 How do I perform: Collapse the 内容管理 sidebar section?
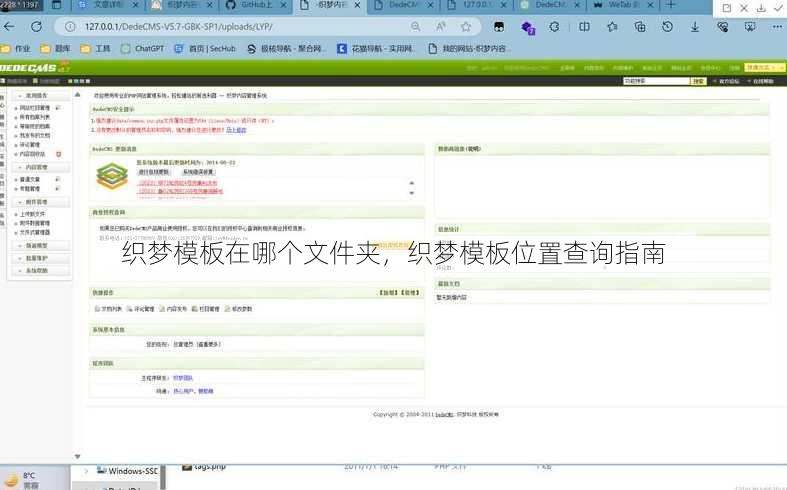[41, 167]
